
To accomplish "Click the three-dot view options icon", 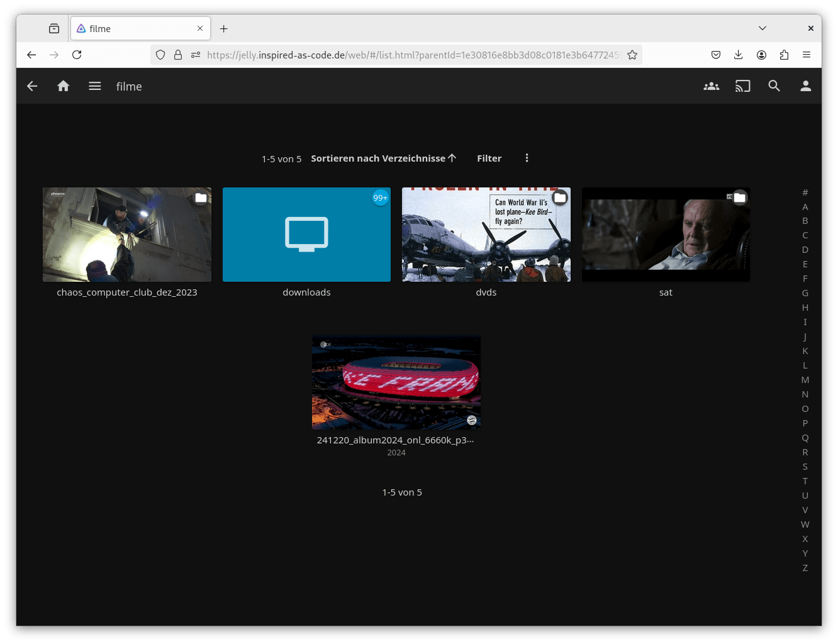I will [x=527, y=158].
